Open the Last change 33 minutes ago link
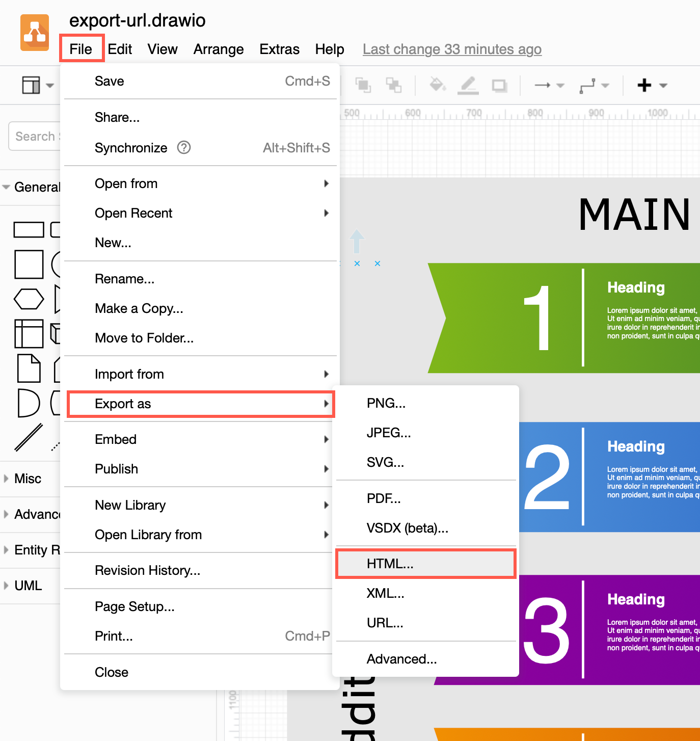 (x=451, y=49)
